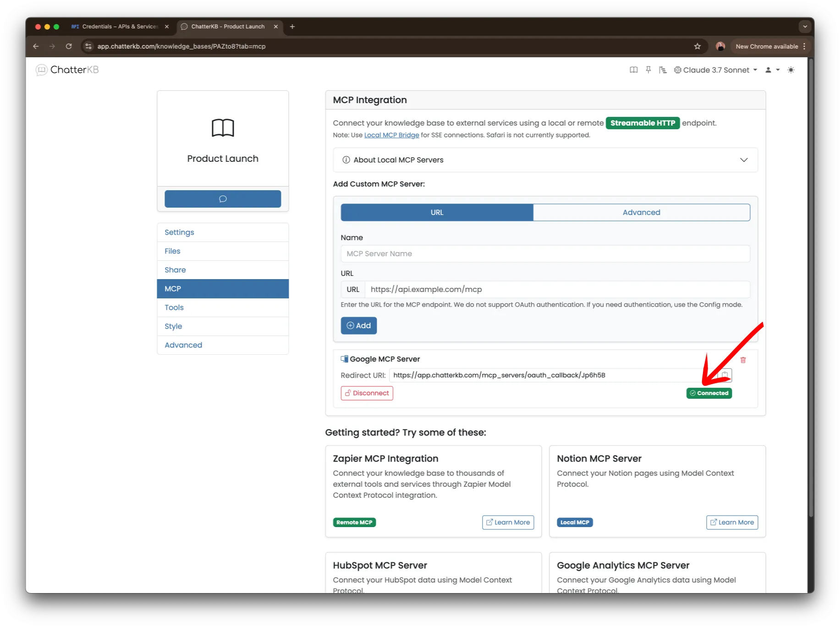Open Learn More for Zapier MCP Integration
This screenshot has width=840, height=627.
pos(508,522)
